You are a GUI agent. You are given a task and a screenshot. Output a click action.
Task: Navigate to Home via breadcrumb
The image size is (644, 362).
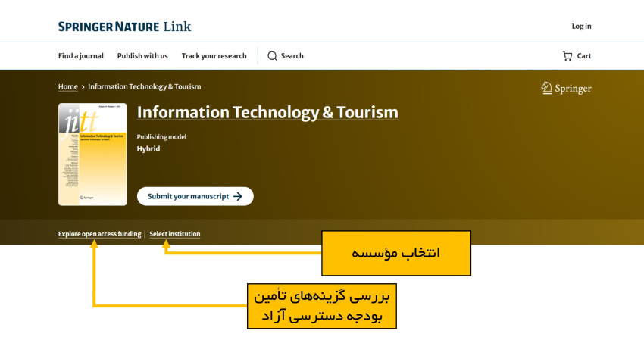[67, 87]
